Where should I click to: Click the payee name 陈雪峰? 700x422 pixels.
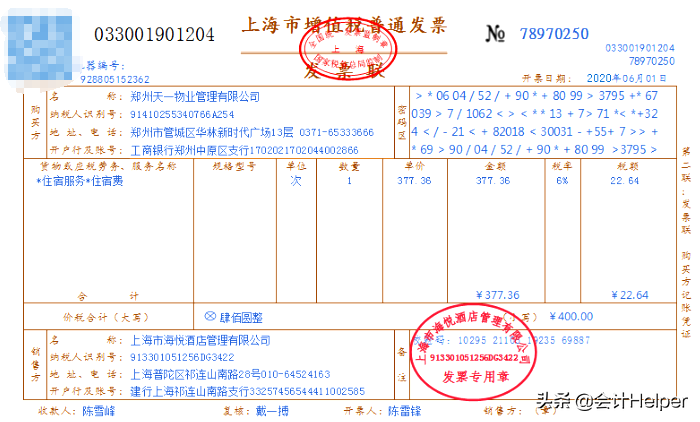99,411
